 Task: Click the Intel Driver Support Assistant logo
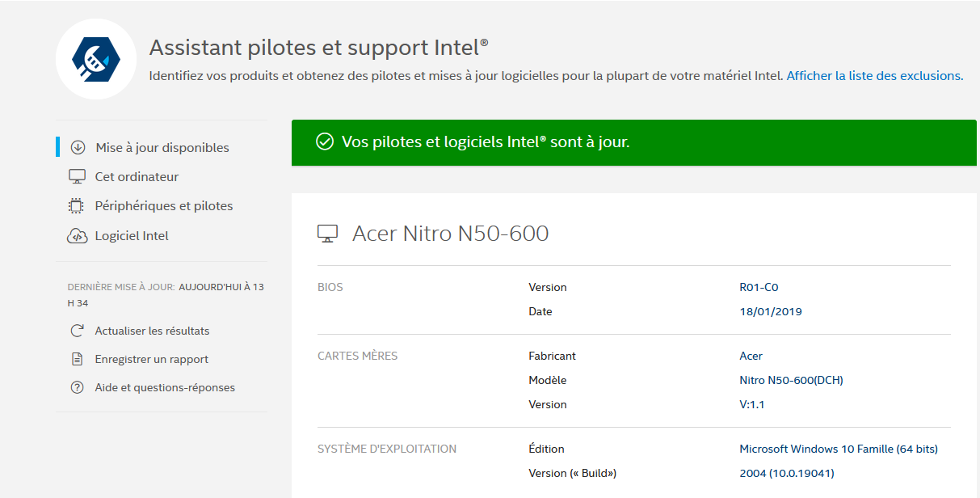pos(96,59)
